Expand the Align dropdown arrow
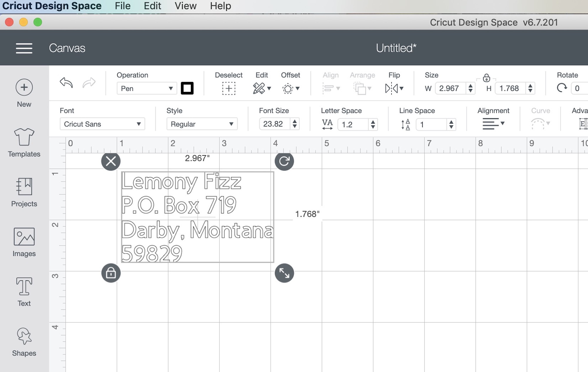The image size is (588, 372). pyautogui.click(x=338, y=88)
